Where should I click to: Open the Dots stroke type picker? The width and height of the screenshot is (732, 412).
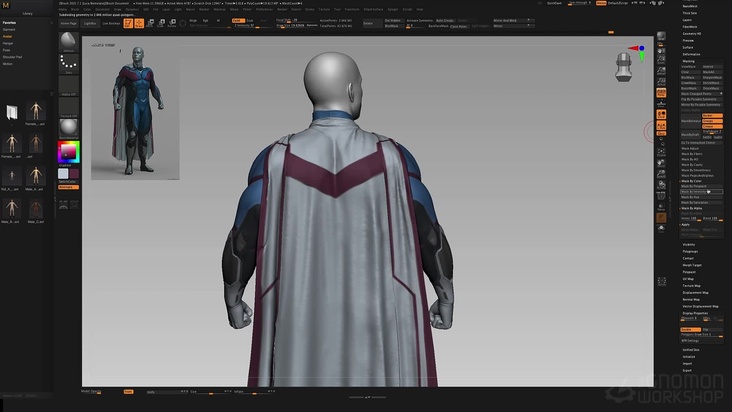(69, 63)
